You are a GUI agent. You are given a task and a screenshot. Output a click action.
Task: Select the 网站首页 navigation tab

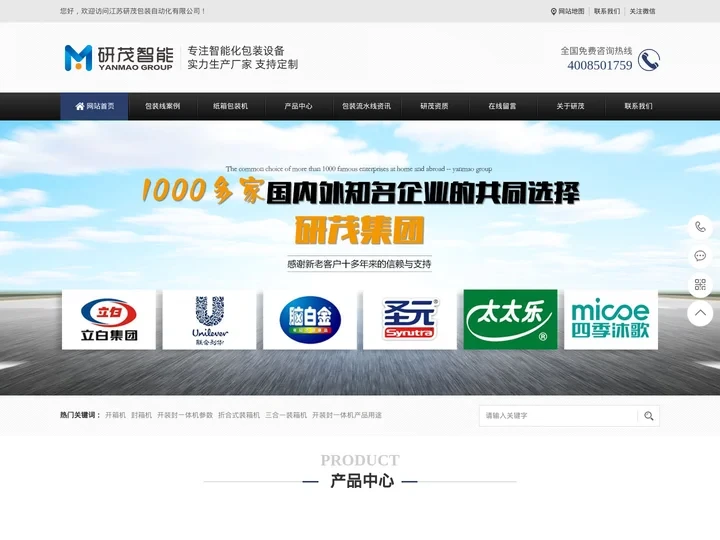click(94, 106)
